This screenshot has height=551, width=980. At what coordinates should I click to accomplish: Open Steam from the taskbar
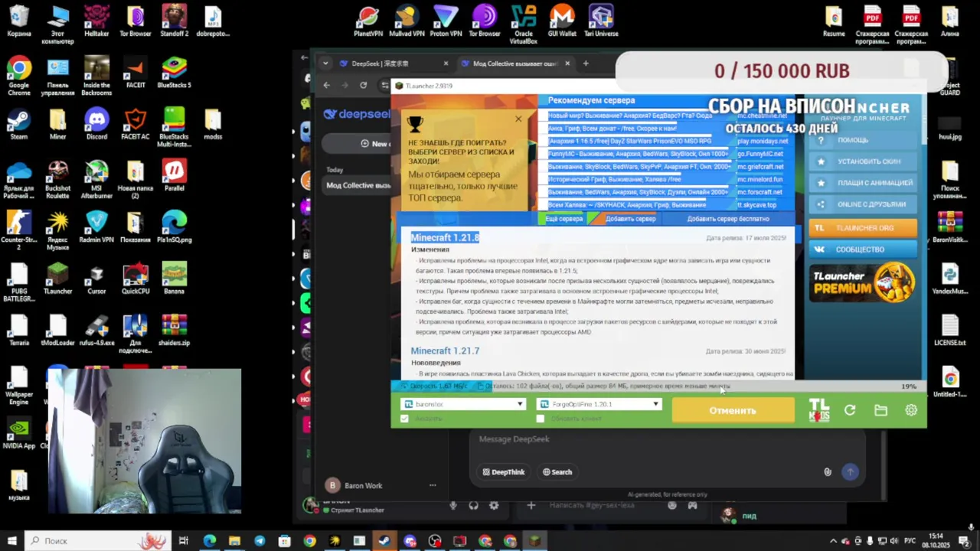[384, 541]
